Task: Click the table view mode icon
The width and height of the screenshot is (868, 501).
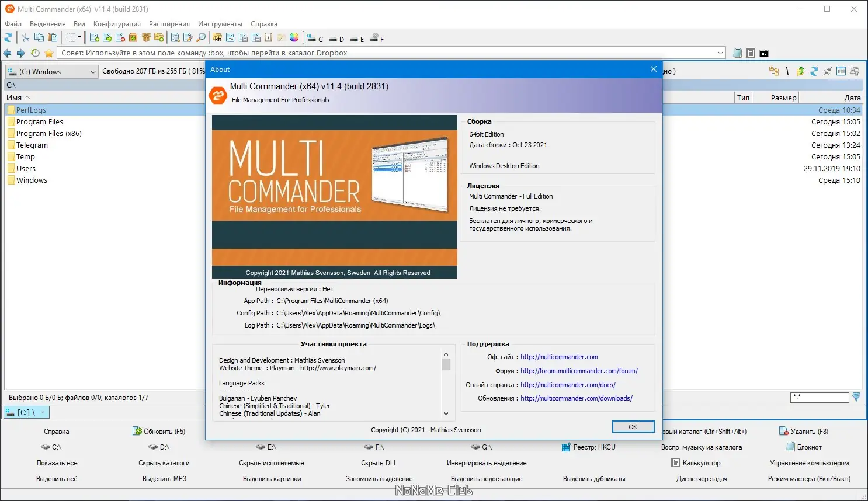Action: coord(841,71)
